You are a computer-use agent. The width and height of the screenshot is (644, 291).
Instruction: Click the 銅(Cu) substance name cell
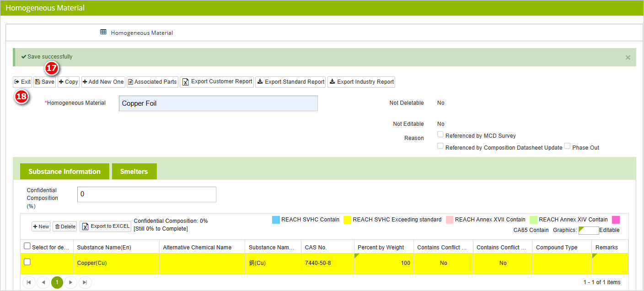(x=273, y=264)
